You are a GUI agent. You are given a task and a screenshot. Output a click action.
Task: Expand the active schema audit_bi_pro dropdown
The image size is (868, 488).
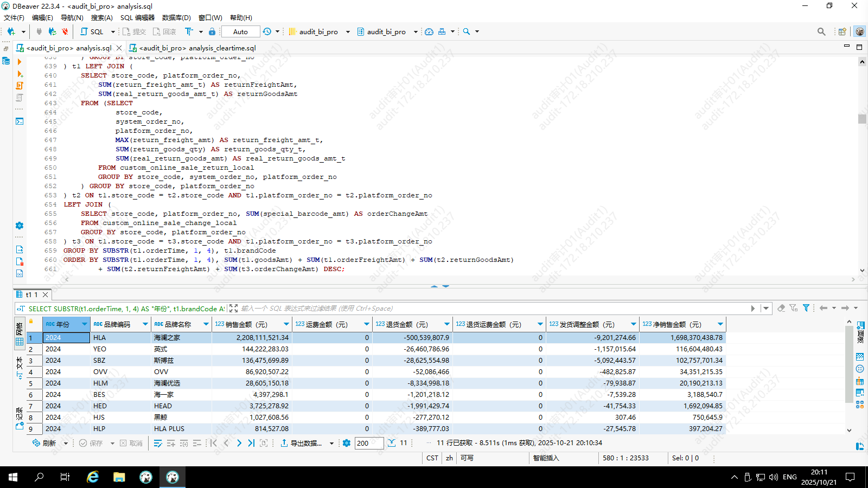[x=416, y=31]
